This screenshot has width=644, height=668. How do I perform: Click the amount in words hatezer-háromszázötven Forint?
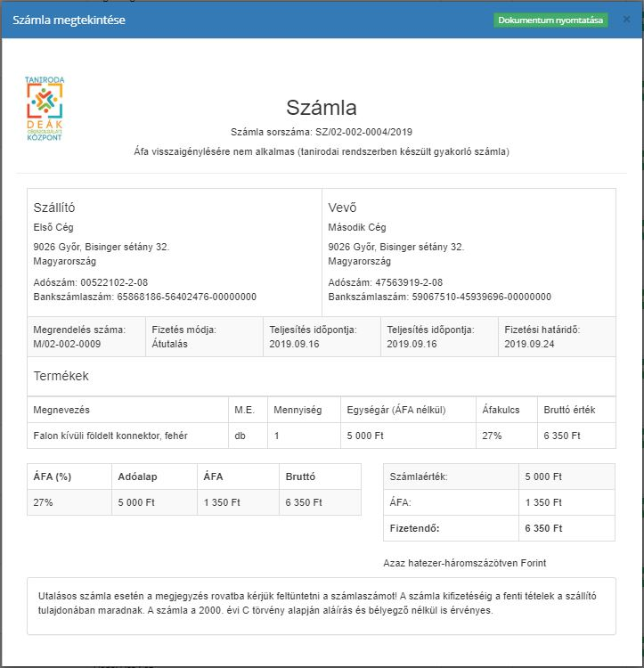[x=464, y=563]
